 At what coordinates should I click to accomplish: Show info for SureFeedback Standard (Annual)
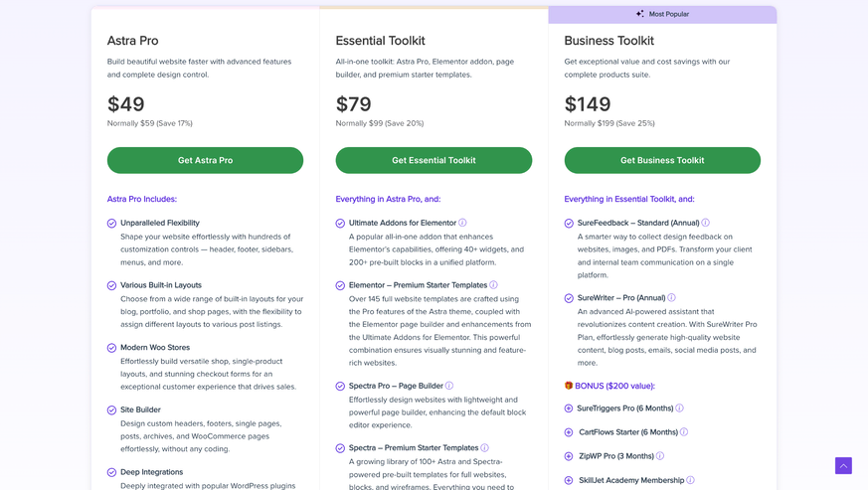tap(706, 223)
